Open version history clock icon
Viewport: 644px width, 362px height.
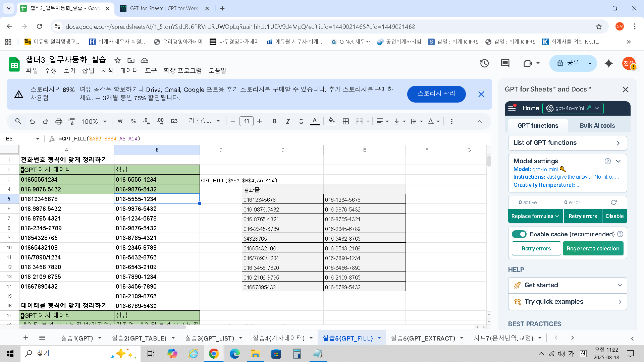coord(484,63)
